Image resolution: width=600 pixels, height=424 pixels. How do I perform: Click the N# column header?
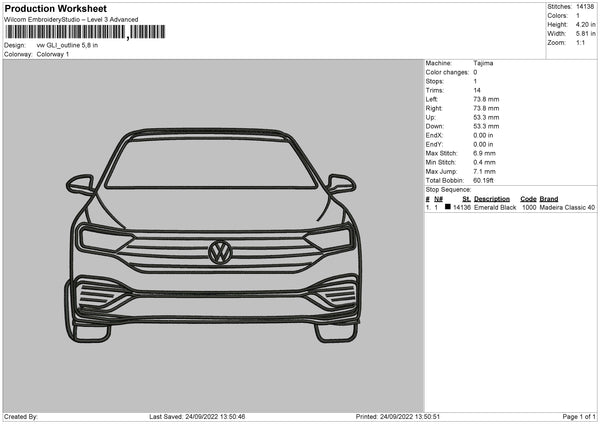438,199
